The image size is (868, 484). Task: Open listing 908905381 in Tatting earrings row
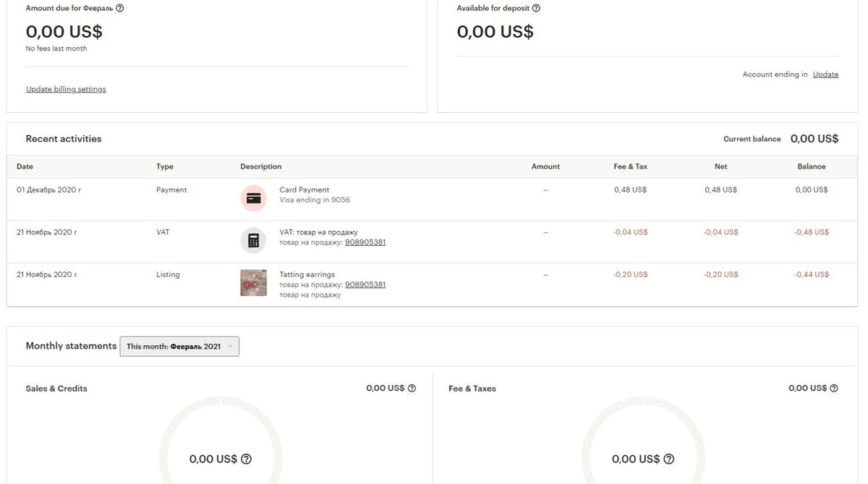coord(365,284)
